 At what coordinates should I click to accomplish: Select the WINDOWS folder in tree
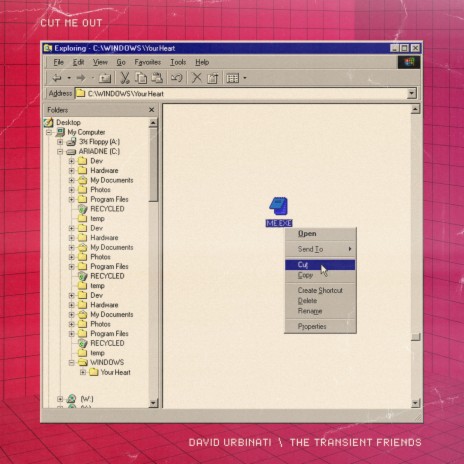coord(107,362)
